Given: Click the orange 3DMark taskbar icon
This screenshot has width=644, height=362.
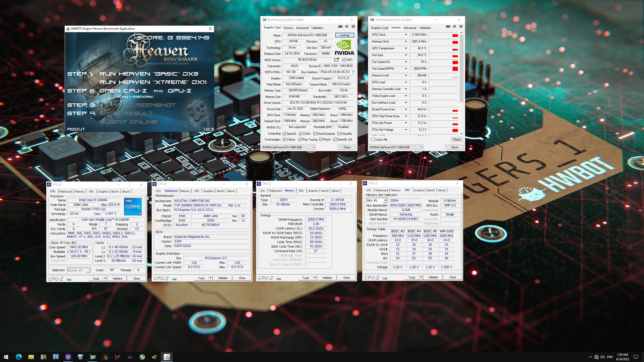Looking at the screenshot, I should pyautogui.click(x=105, y=357).
